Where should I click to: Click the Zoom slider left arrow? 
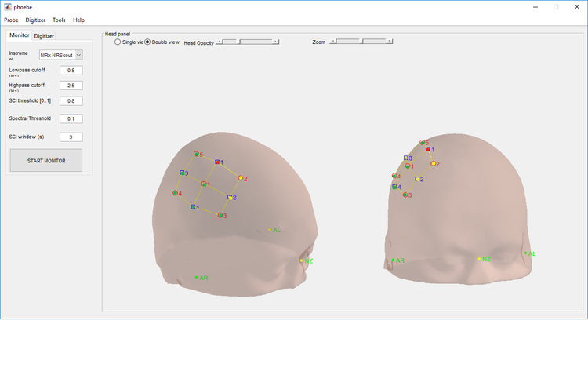pos(332,42)
